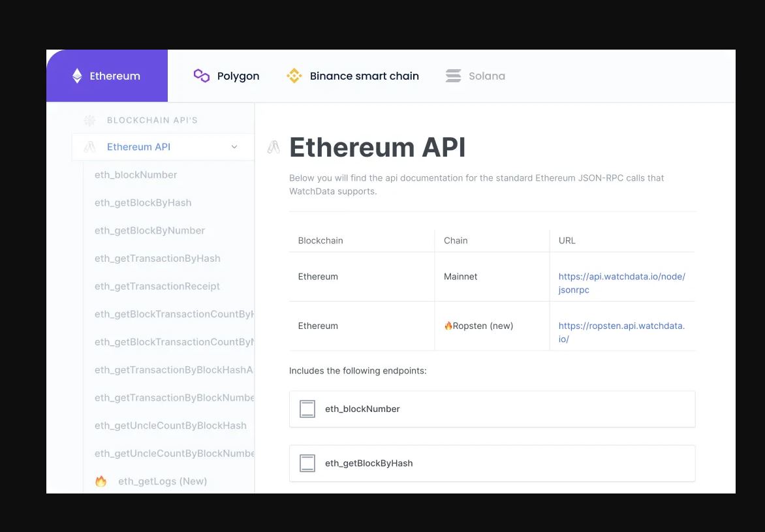Open the eth_blockNumber endpoint card
This screenshot has width=765, height=532.
coord(492,409)
